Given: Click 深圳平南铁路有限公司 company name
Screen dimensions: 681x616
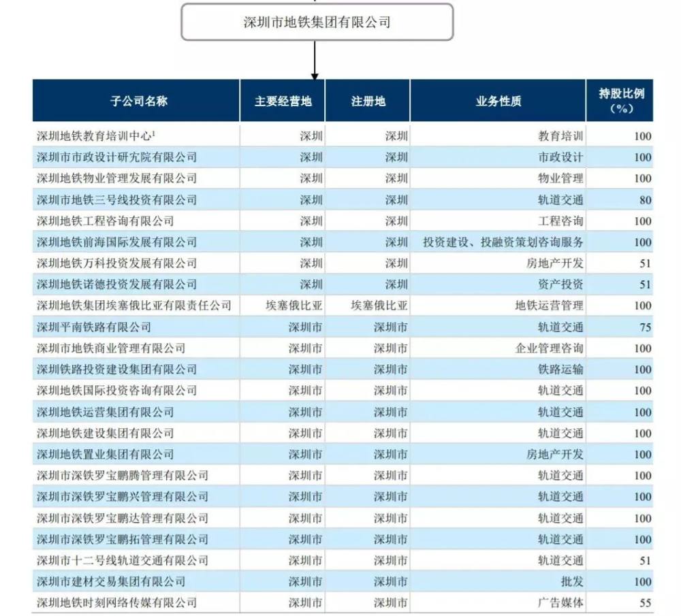Looking at the screenshot, I should pos(94,327).
